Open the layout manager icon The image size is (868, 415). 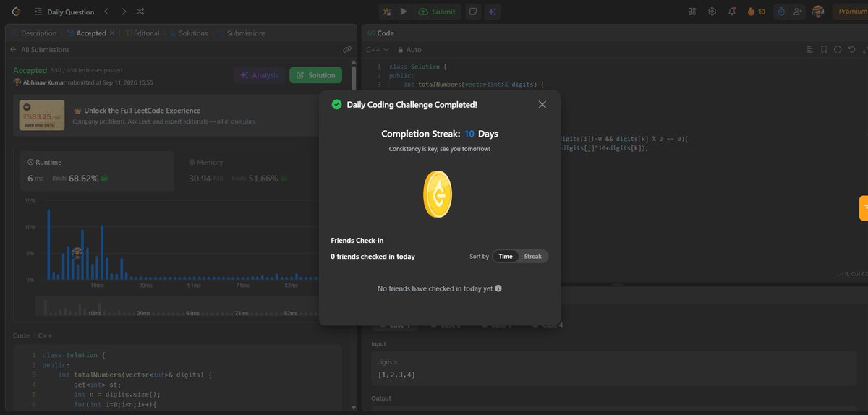click(x=692, y=12)
